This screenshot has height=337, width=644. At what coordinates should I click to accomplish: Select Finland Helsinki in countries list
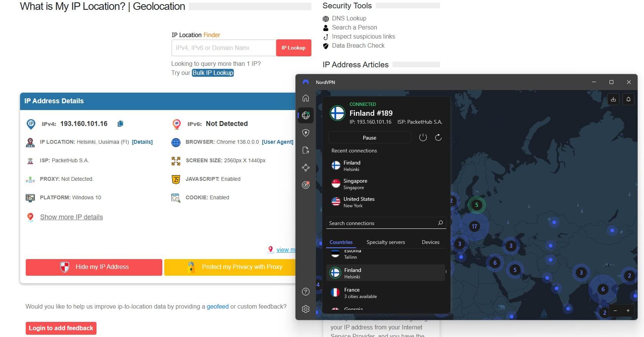click(385, 273)
